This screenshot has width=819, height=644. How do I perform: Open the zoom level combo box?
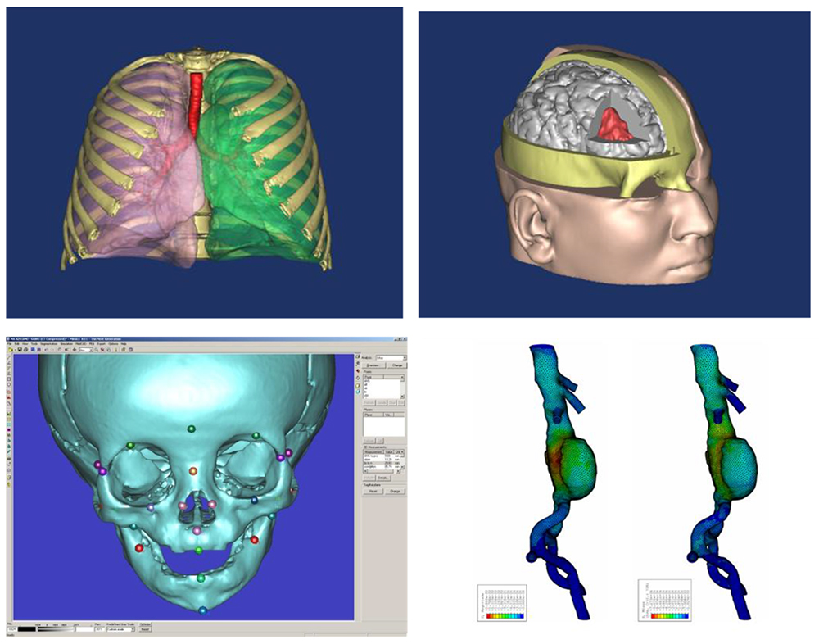tap(88, 350)
